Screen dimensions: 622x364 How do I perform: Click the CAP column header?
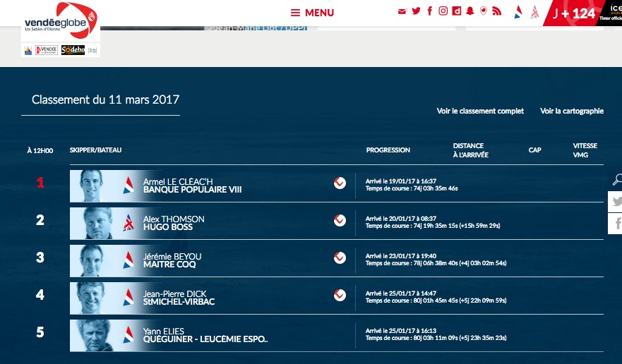click(x=534, y=150)
